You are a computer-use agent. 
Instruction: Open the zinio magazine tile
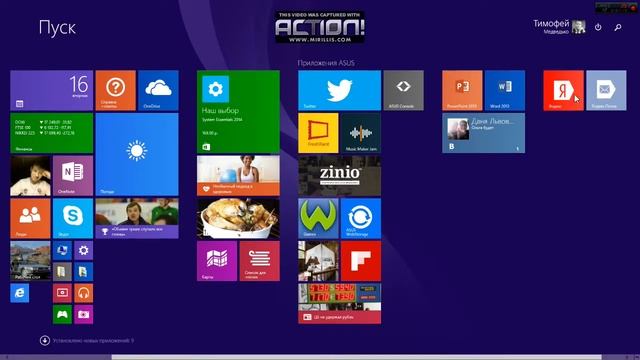click(x=340, y=176)
